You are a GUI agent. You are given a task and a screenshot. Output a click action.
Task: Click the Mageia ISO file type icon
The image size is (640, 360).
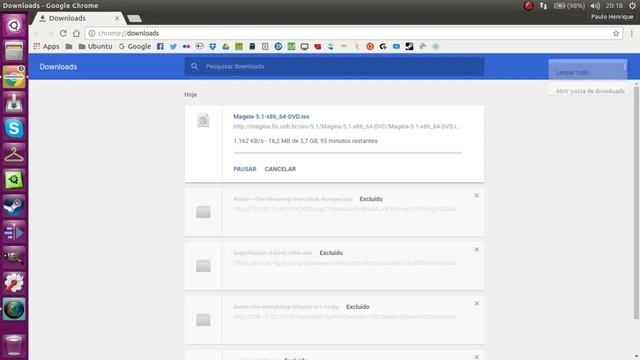point(203,121)
